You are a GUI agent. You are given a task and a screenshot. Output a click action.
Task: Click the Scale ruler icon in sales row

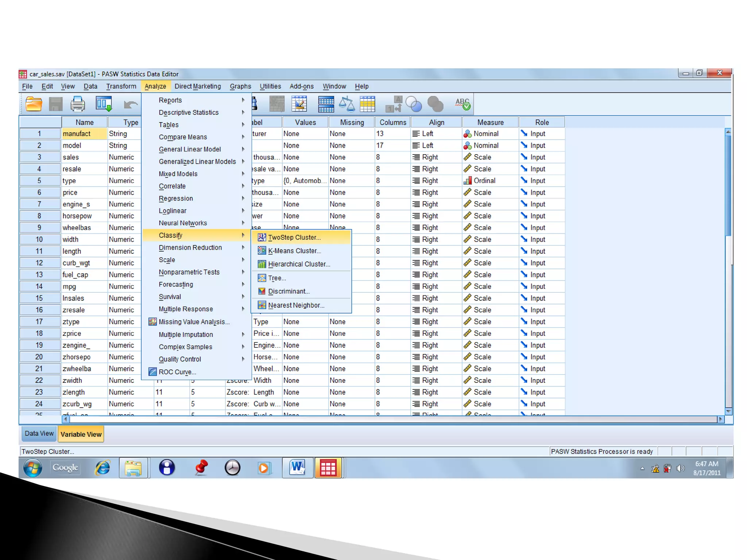467,157
